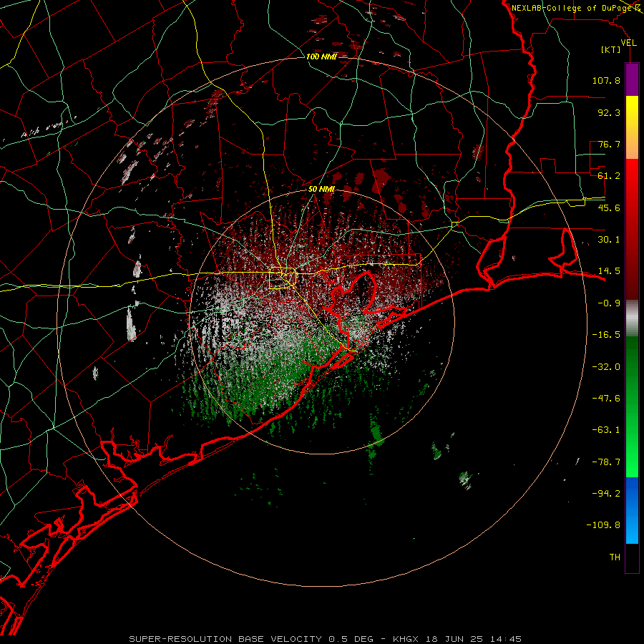The height and width of the screenshot is (644, 644).
Task: Click the -78.7 velocity scale value
Action: pyautogui.click(x=606, y=462)
